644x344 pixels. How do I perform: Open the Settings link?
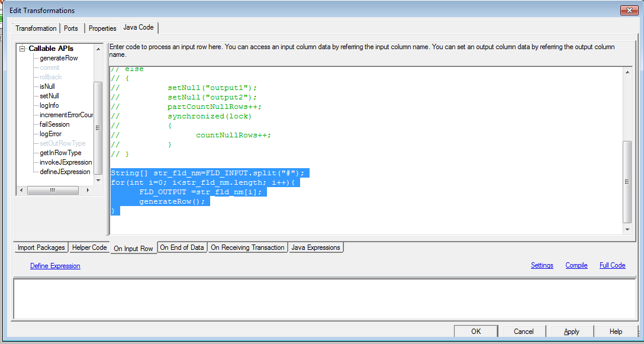542,265
